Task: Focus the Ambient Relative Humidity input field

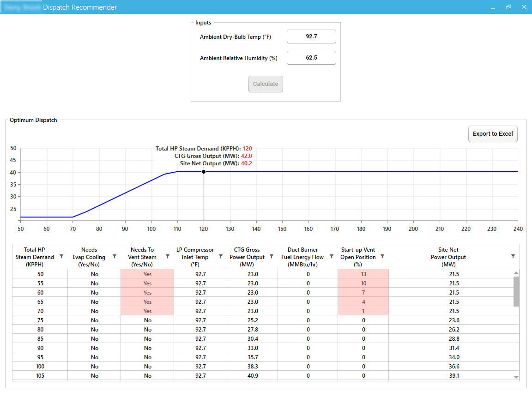Action: tap(311, 58)
